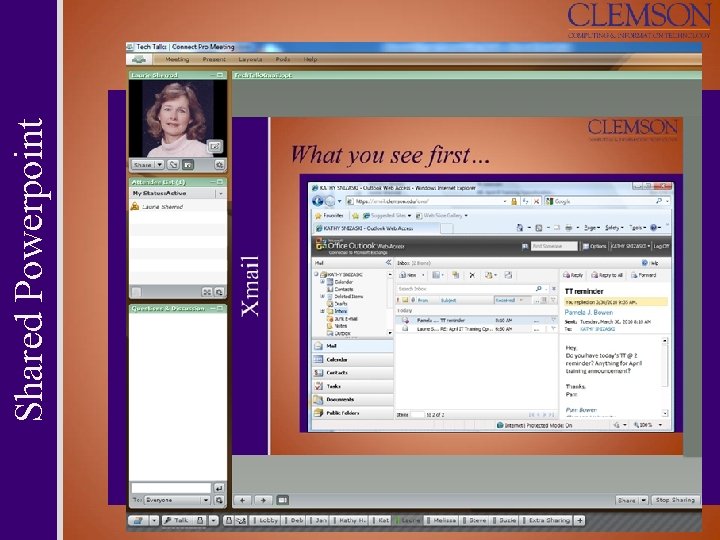Expand dropdown arrow after Talk button

[x=214, y=520]
